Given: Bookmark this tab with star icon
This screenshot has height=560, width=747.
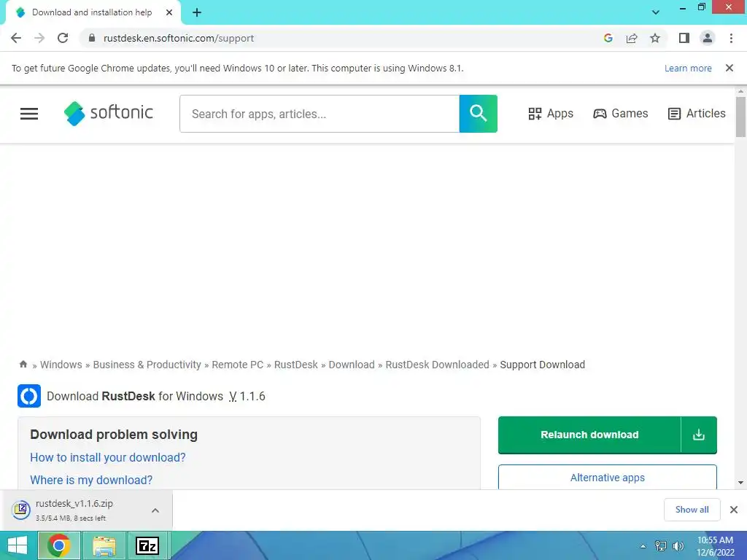Looking at the screenshot, I should (x=655, y=38).
